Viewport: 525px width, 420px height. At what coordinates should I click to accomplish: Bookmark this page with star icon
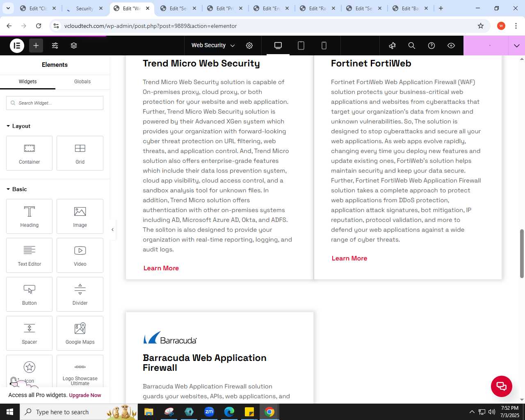481,26
